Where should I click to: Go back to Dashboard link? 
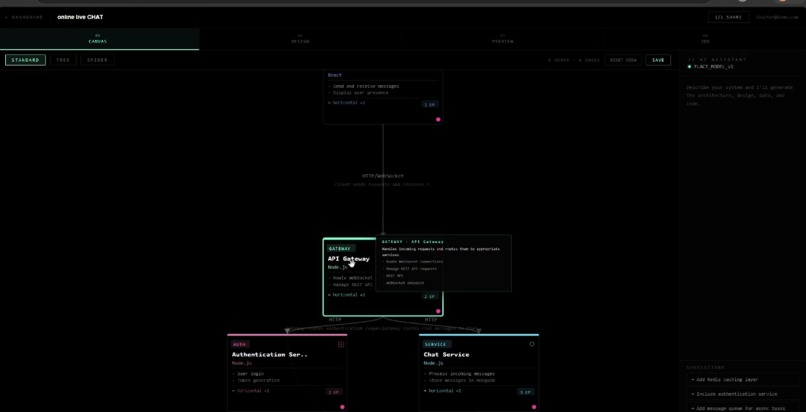tap(24, 17)
